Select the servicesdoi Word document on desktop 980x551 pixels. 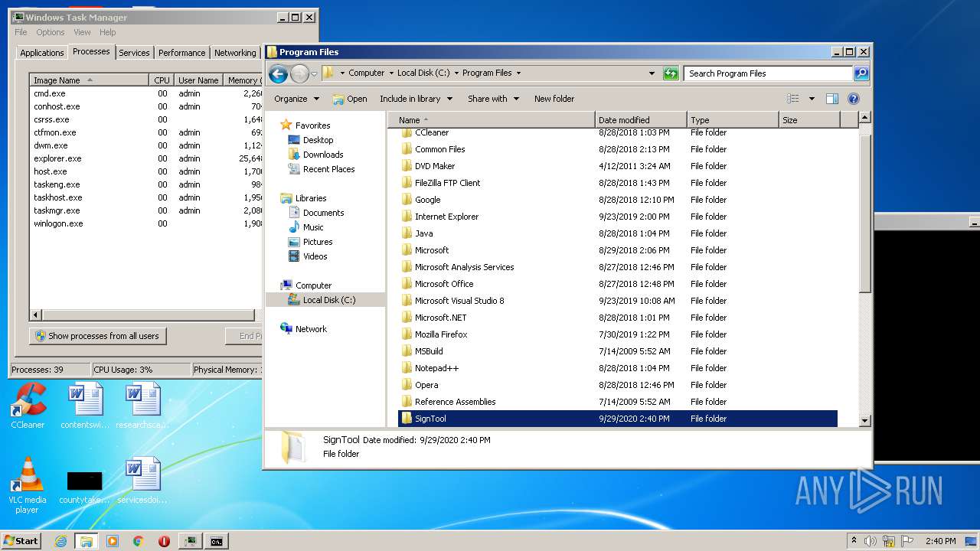click(x=142, y=481)
